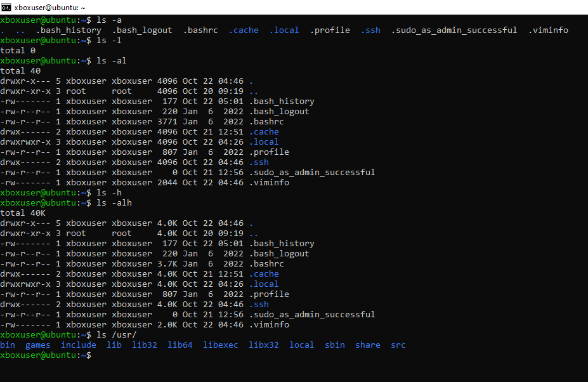Click the include directory name

tap(79, 345)
